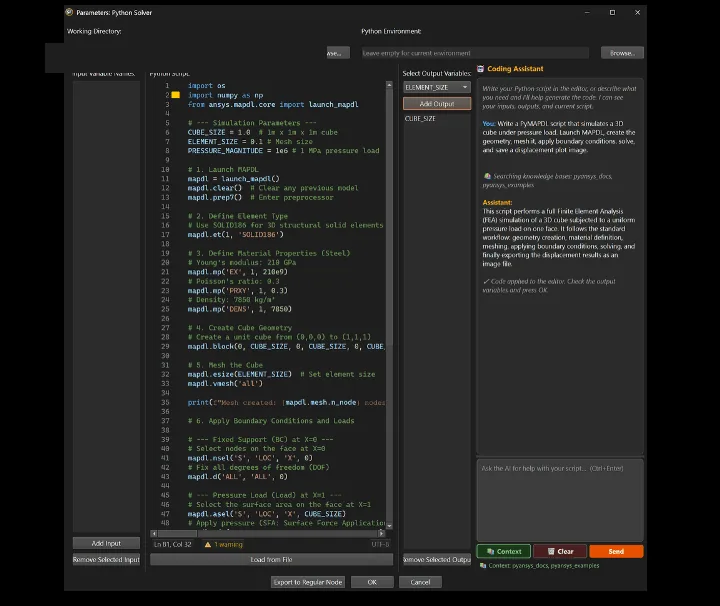Close the Parameters: Python Solver window
The width and height of the screenshot is (720, 606).
(x=637, y=12)
